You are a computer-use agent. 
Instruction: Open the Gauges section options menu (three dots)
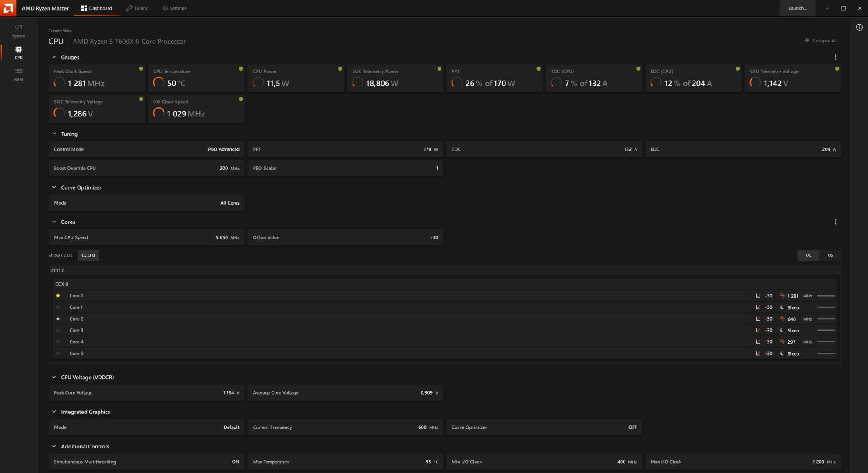click(x=836, y=57)
